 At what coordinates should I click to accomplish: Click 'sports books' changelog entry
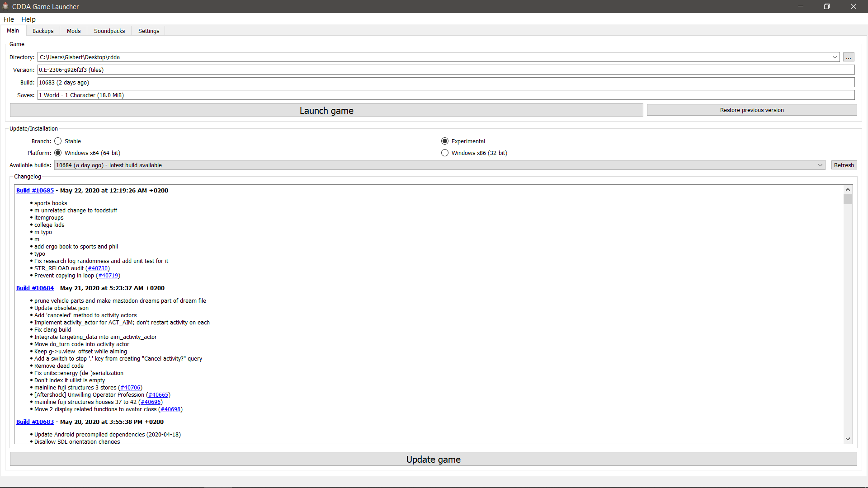(51, 203)
